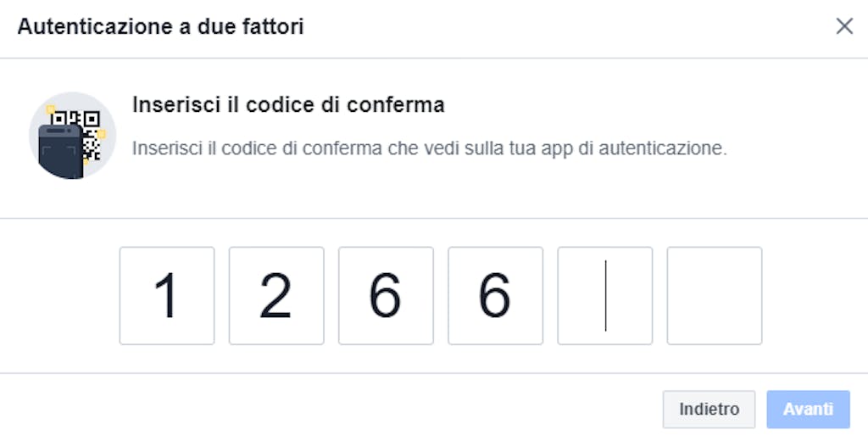The height and width of the screenshot is (441, 868).
Task: Click the Inserisci il codice di conferma heading
Action: point(288,104)
